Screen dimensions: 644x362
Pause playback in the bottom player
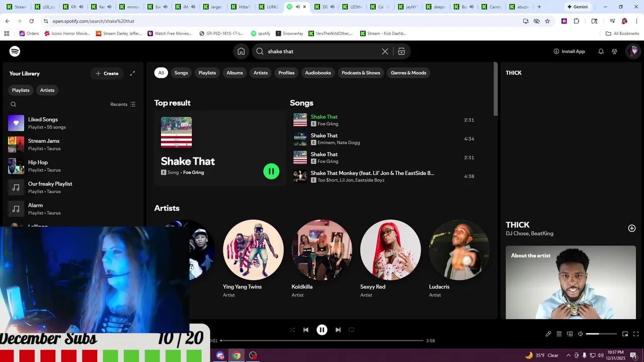pos(322,330)
